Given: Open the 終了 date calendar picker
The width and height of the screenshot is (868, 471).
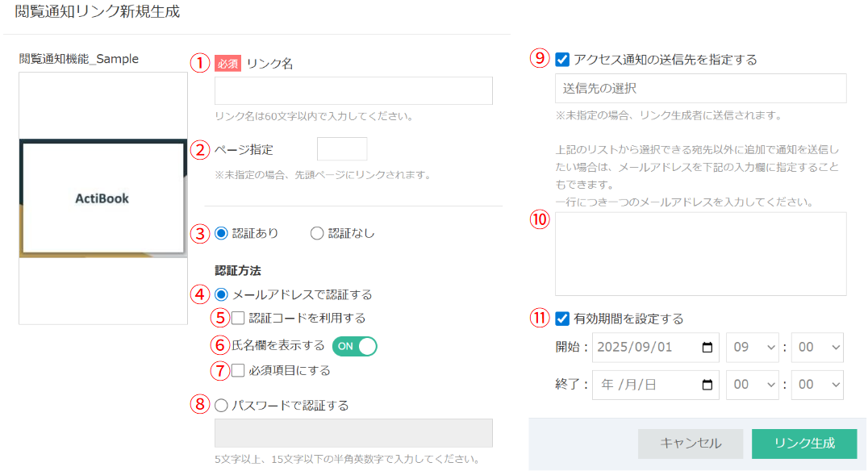Looking at the screenshot, I should tap(707, 385).
